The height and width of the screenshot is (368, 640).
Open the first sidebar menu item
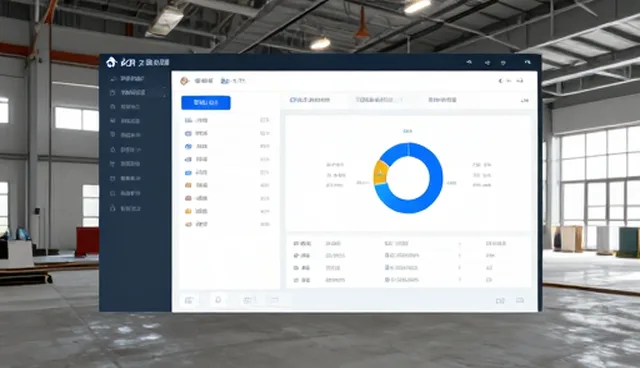[127, 78]
